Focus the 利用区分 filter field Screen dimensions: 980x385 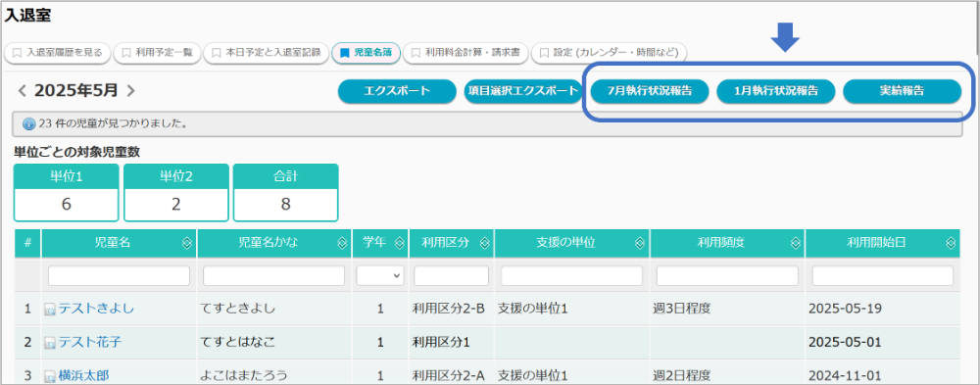tap(452, 275)
